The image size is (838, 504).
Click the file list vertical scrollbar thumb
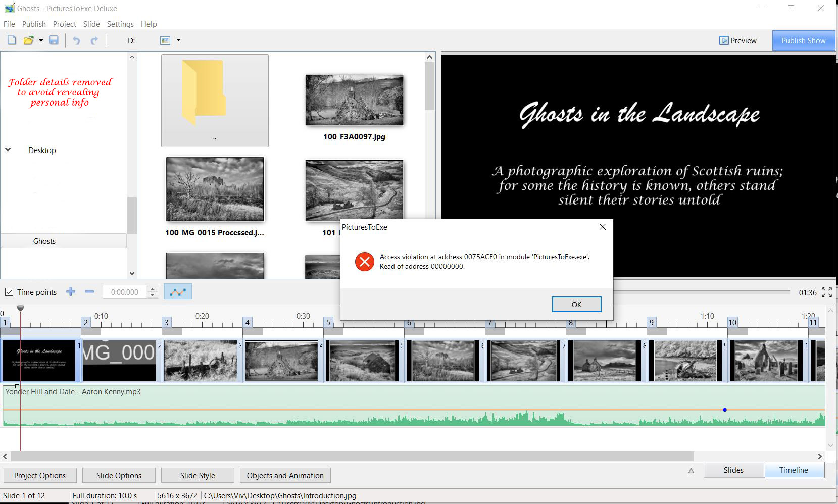point(429,86)
